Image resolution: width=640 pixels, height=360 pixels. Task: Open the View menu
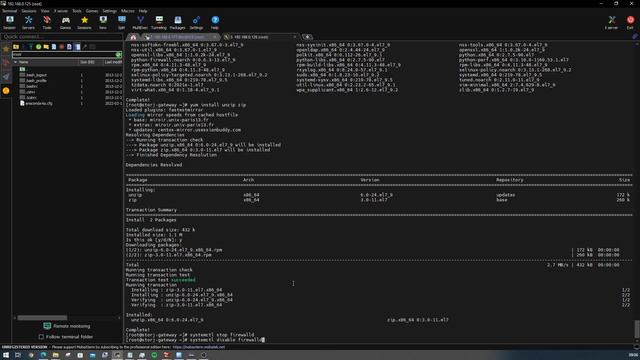[45, 11]
